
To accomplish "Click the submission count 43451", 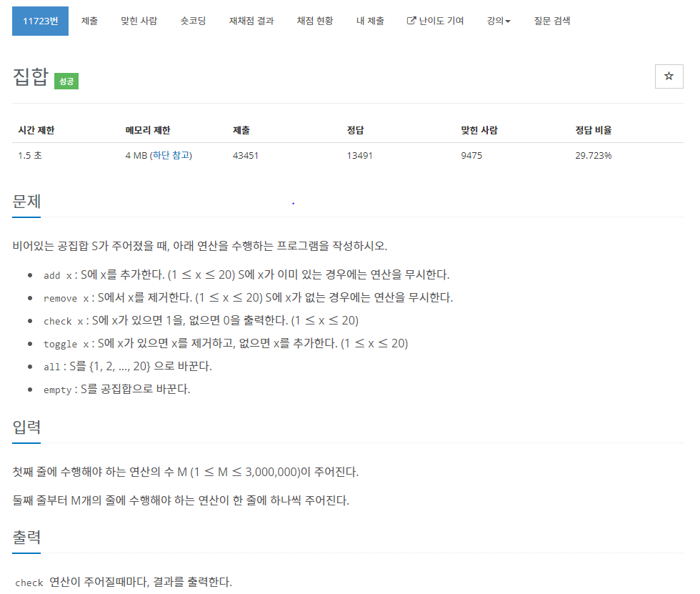I will 246,155.
